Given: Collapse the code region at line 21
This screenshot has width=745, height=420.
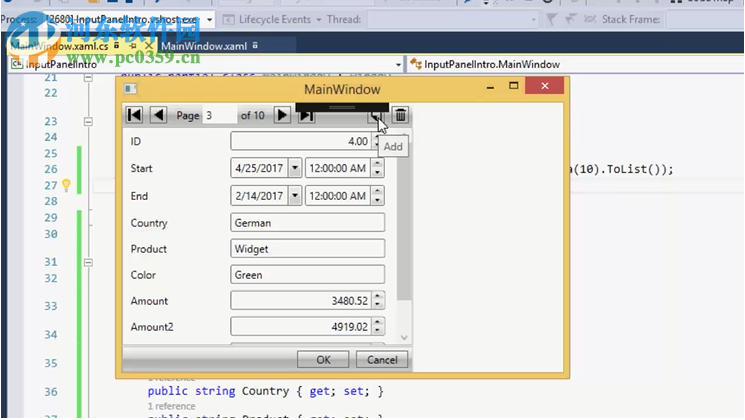Looking at the screenshot, I should click(x=88, y=78).
